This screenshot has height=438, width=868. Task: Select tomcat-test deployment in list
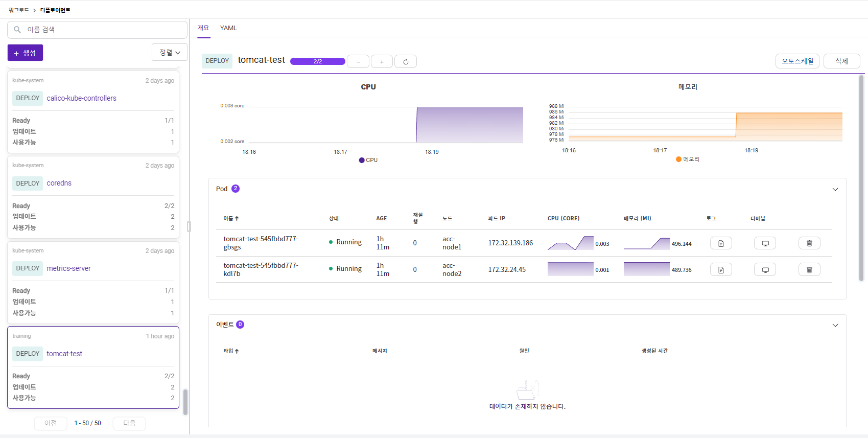tap(64, 354)
